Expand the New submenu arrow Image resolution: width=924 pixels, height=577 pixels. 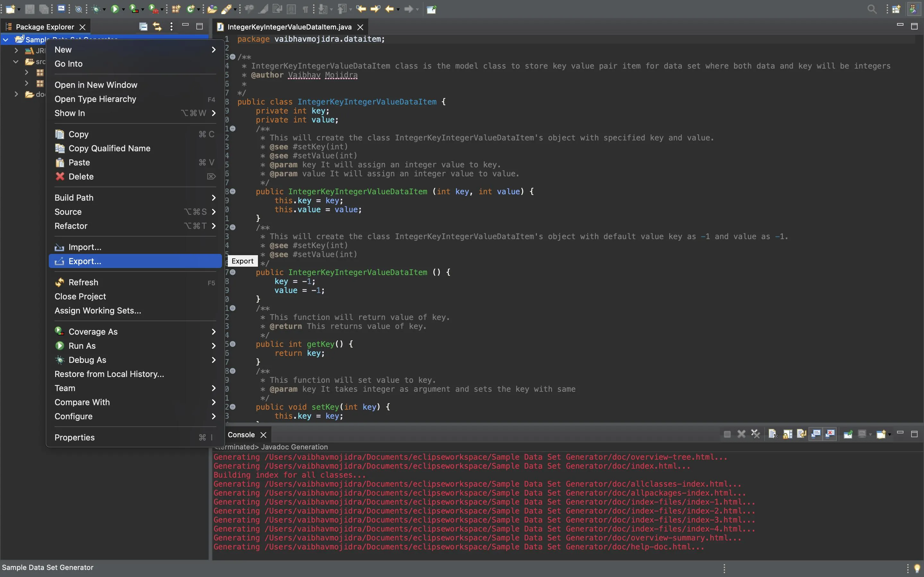click(x=213, y=50)
